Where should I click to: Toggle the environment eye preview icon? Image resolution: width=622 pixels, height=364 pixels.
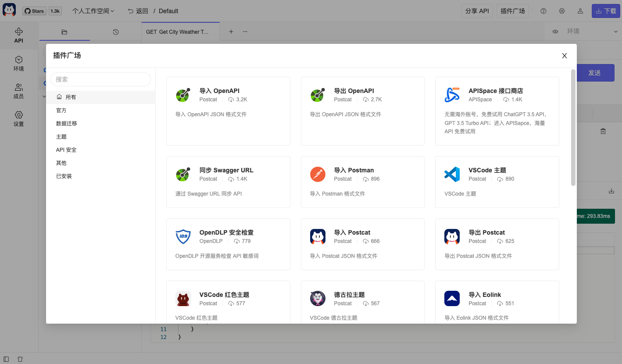tap(555, 32)
